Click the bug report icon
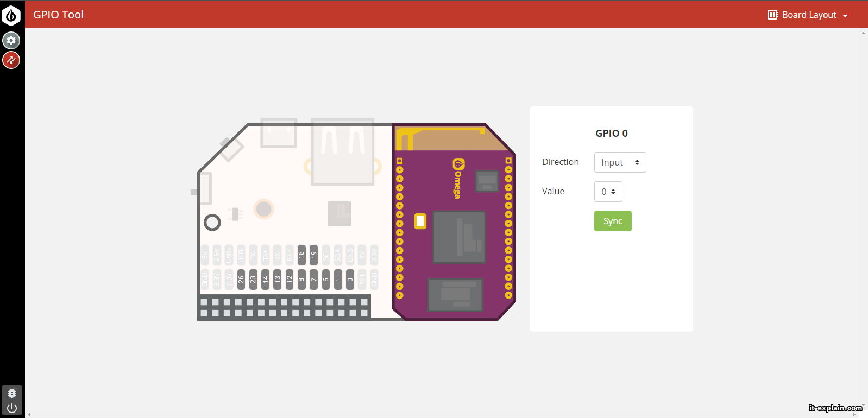The image size is (868, 418). [12, 393]
